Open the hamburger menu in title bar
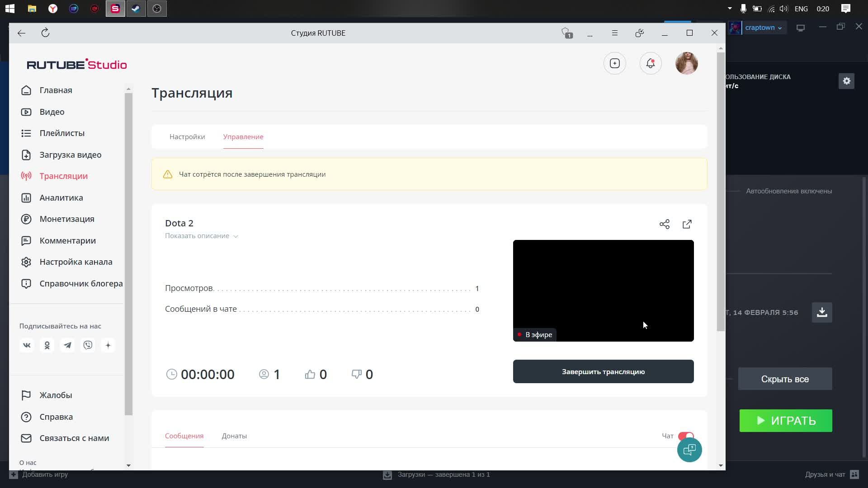 [615, 33]
